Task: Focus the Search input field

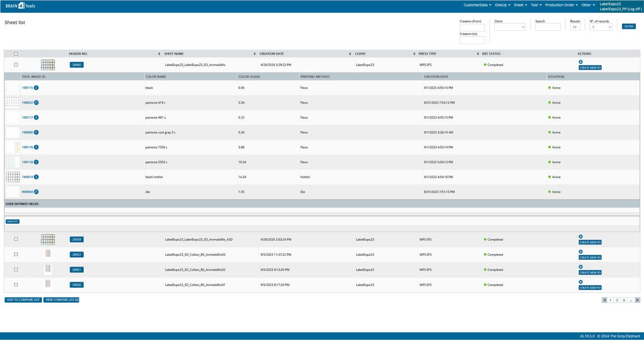Action: coord(548,27)
